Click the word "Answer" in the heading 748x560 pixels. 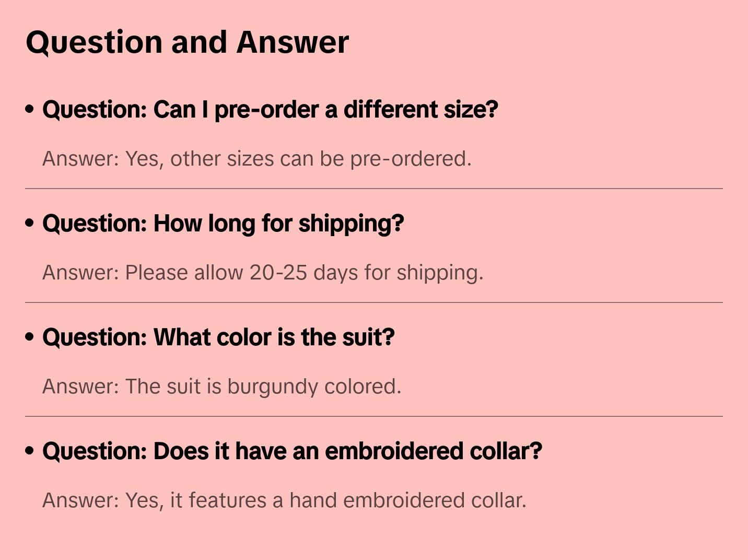tap(293, 42)
